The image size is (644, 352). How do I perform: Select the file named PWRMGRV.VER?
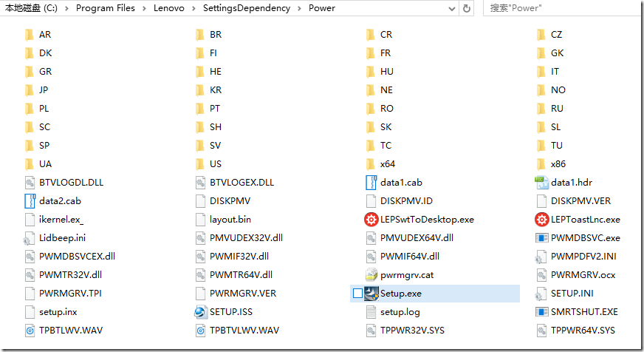[243, 293]
